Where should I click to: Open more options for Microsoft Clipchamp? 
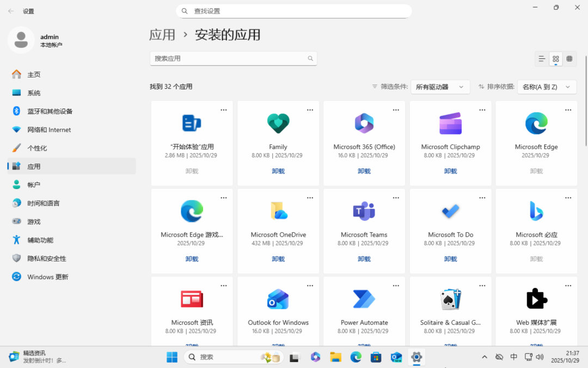pos(482,110)
